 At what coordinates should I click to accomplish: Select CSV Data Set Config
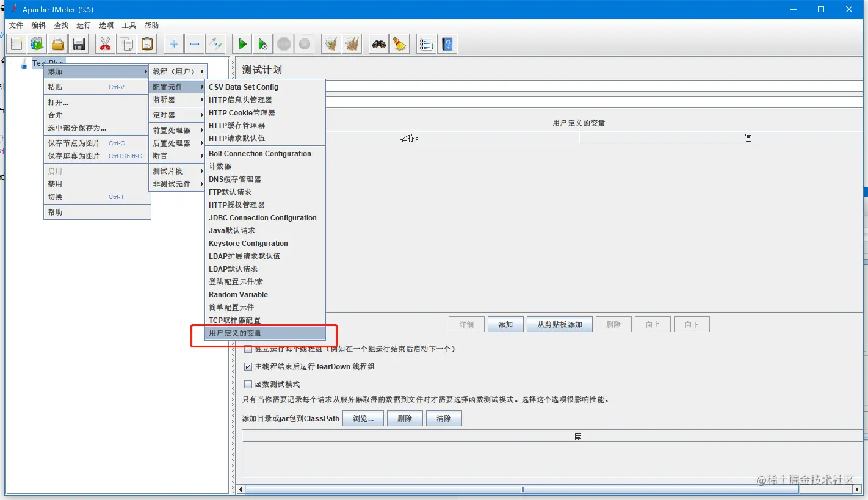pyautogui.click(x=265, y=87)
